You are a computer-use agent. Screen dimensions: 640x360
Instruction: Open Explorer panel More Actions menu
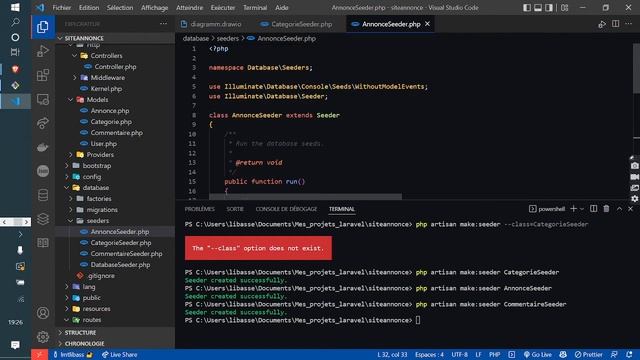(163, 24)
